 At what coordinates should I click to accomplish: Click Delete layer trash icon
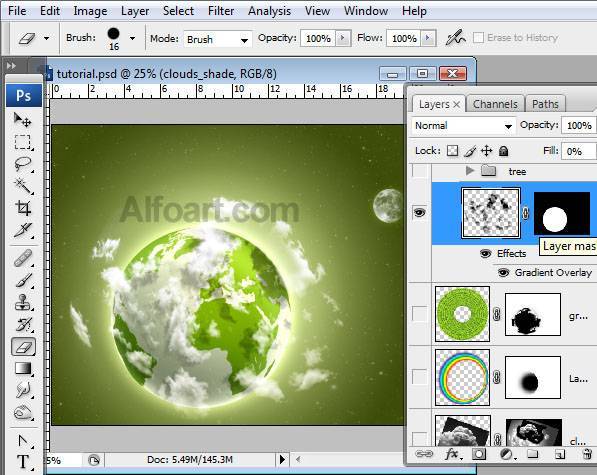tap(587, 454)
